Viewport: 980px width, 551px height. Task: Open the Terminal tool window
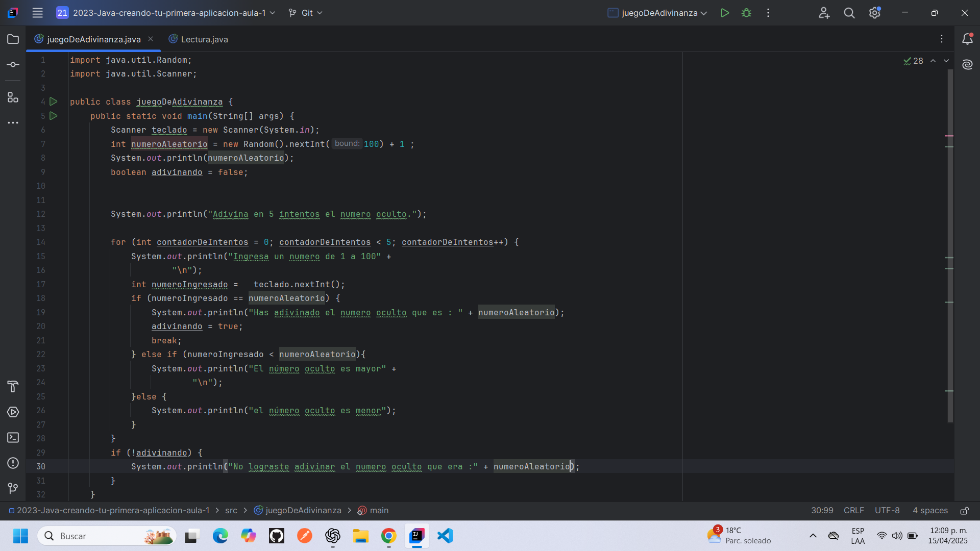13,438
